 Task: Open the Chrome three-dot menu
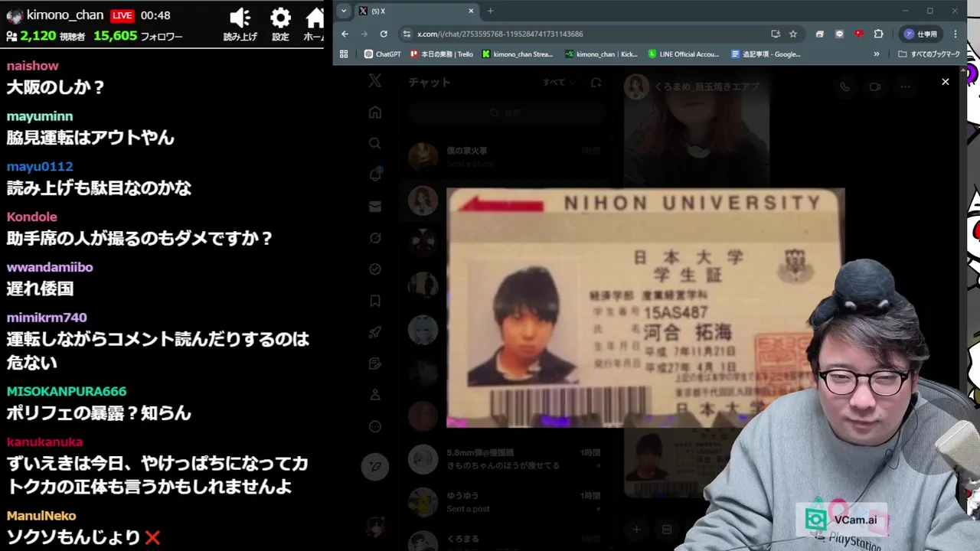coord(955,34)
